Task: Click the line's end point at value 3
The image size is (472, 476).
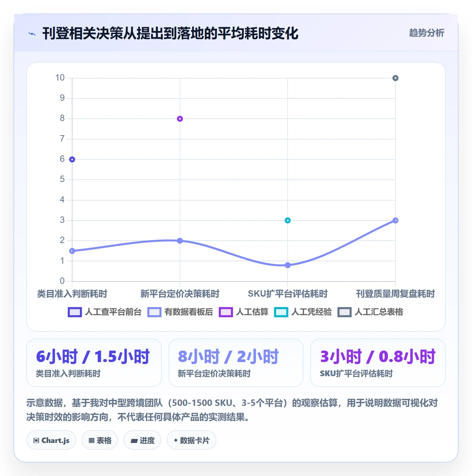Action: click(395, 220)
